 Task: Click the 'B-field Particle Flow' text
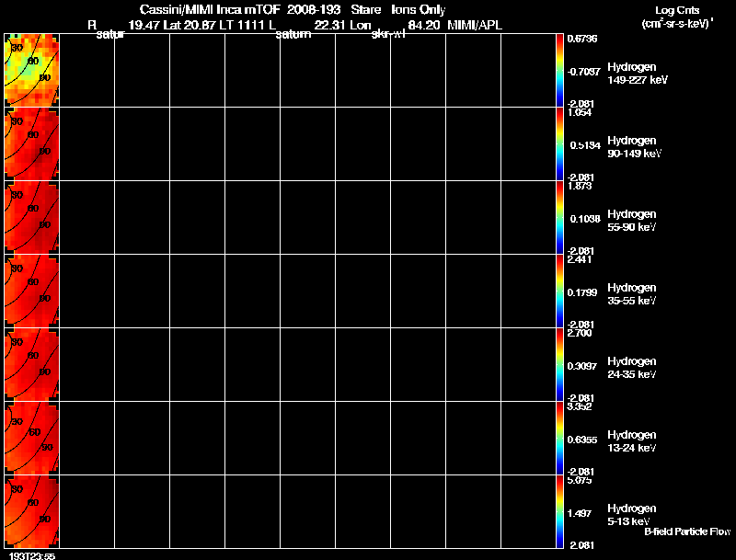coord(687,531)
